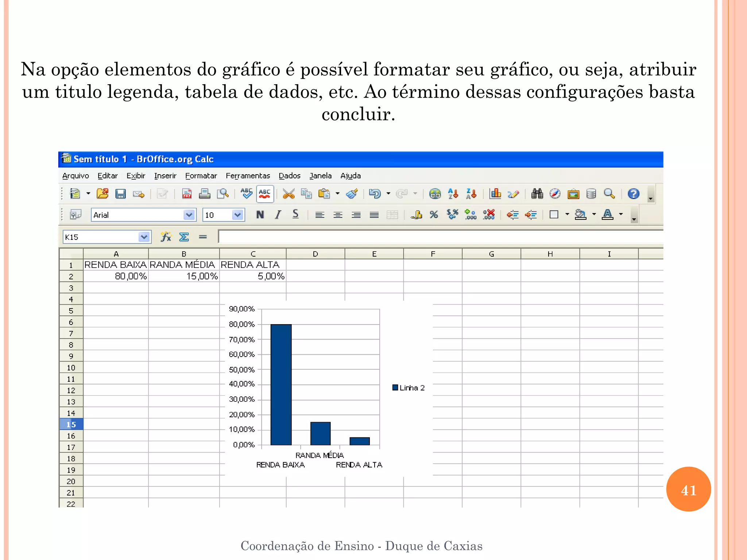Toggle italic I button
Image resolution: width=747 pixels, height=560 pixels.
tap(278, 215)
